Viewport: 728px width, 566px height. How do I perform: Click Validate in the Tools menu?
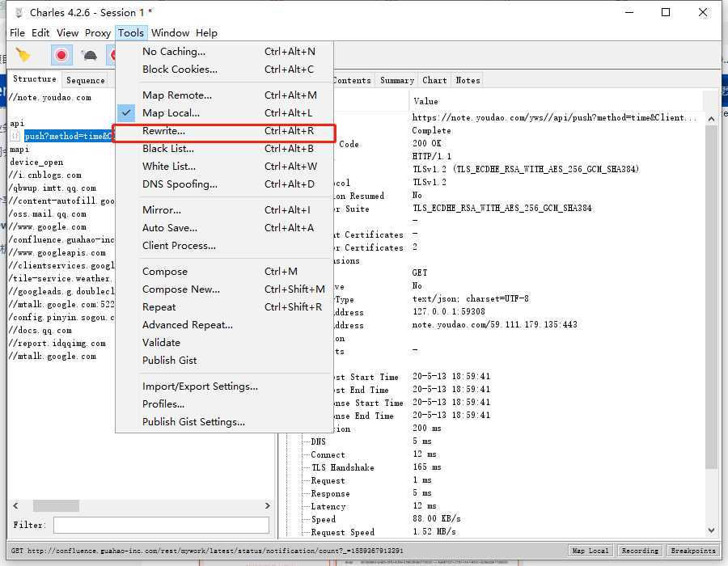[x=224, y=342]
